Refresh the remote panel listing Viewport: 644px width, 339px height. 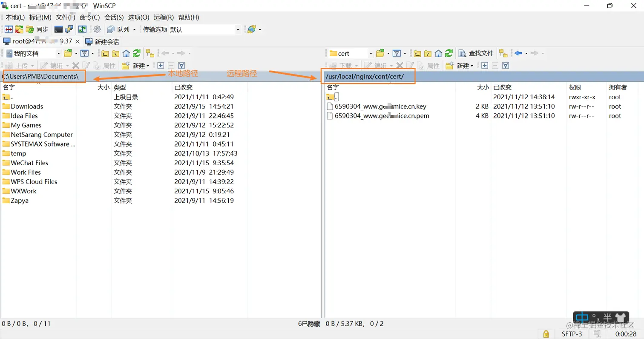point(449,53)
